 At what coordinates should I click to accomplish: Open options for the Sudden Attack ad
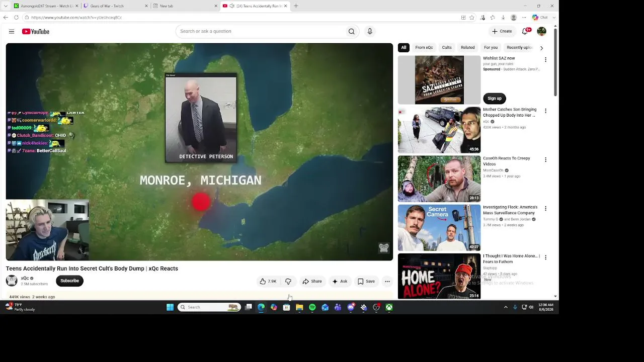545,60
